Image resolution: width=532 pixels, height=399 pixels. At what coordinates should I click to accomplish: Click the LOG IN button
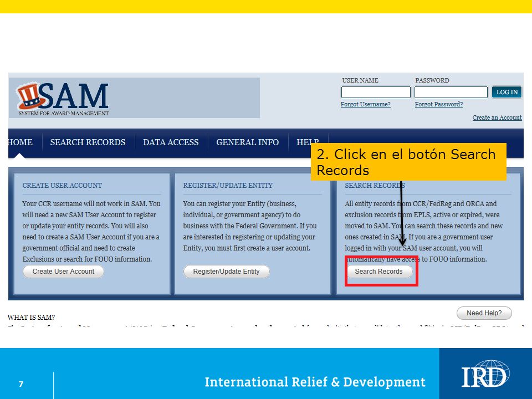507,92
